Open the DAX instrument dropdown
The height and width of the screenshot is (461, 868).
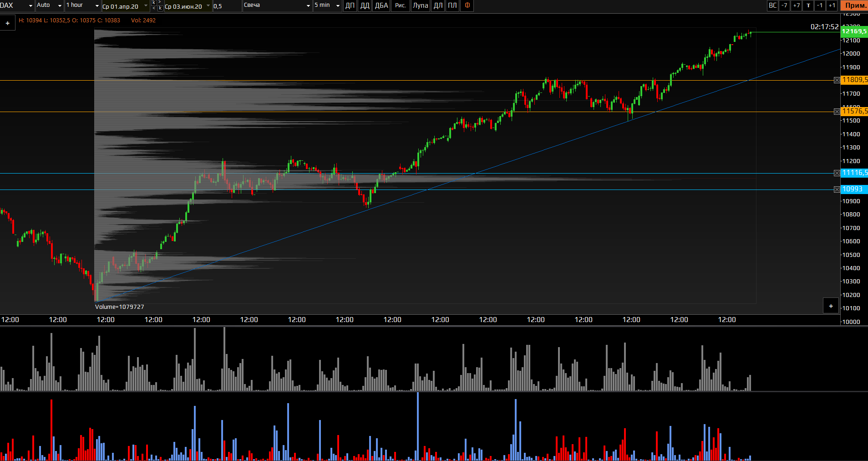17,5
